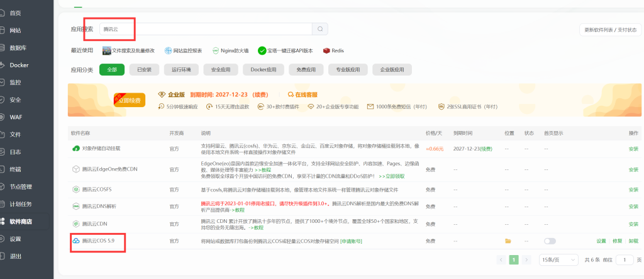Image resolution: width=644 pixels, height=279 pixels.
Task: Click the 终端 sidebar icon
Action: coord(2,169)
